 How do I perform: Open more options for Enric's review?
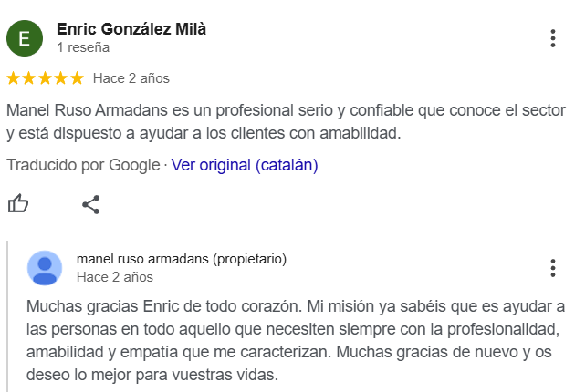tap(553, 38)
